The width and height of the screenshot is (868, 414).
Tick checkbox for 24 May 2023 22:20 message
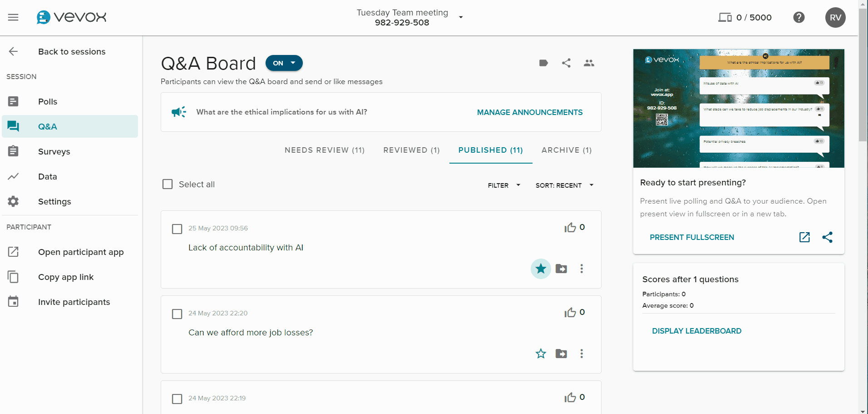click(177, 314)
